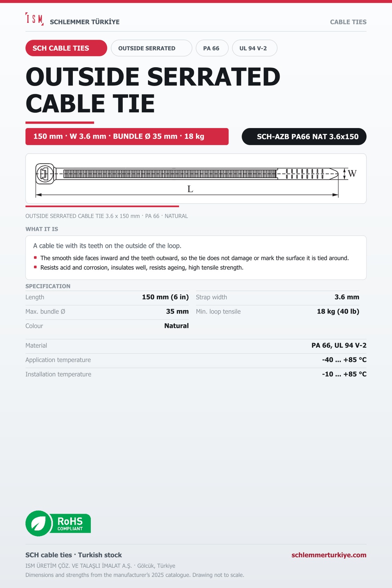
Task: Select the PA 66 tag
Action: [x=212, y=48]
